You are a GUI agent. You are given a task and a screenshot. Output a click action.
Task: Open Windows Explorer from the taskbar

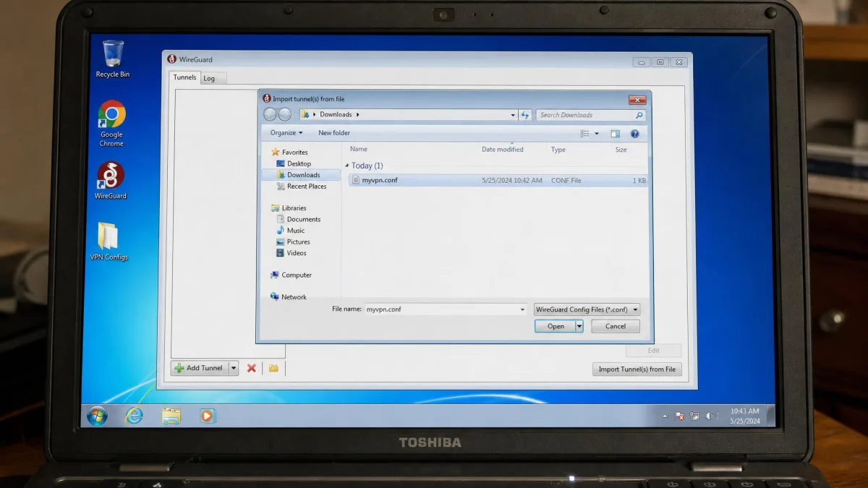coord(171,416)
